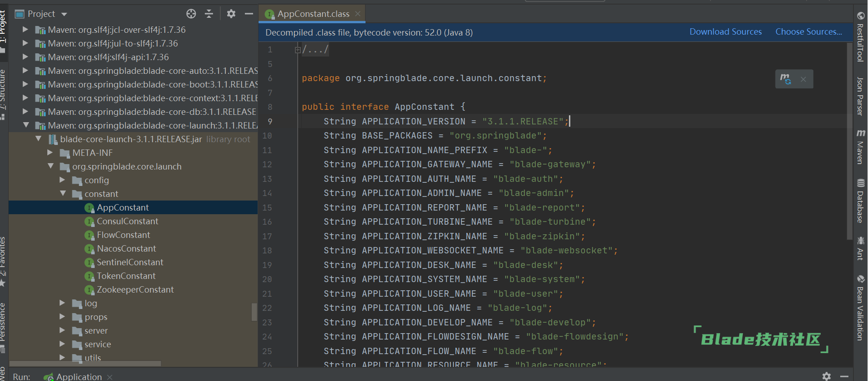This screenshot has height=381, width=868.
Task: Select FlowConstant interface in tree
Action: (x=133, y=235)
